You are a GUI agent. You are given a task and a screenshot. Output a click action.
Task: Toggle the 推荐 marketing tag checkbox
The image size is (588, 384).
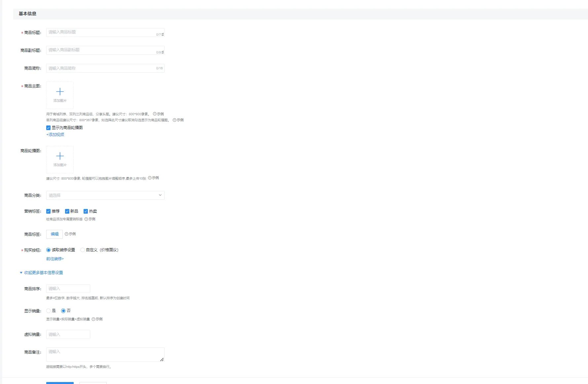coord(49,211)
